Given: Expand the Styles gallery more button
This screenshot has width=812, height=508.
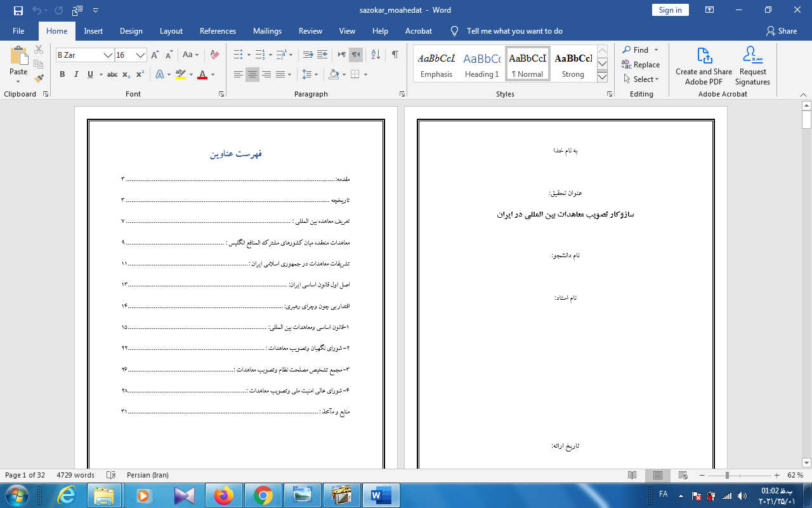Looking at the screenshot, I should coord(603,77).
